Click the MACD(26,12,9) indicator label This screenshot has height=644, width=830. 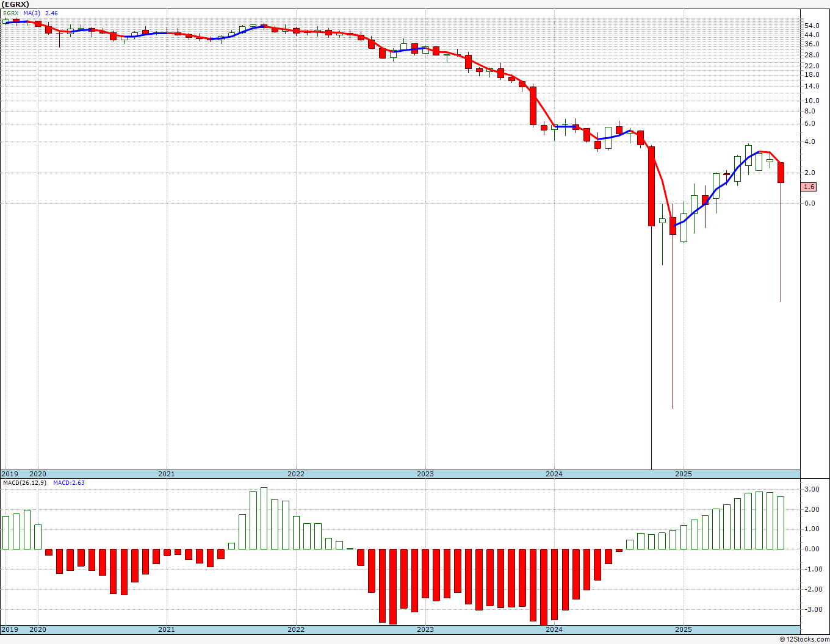click(25, 483)
